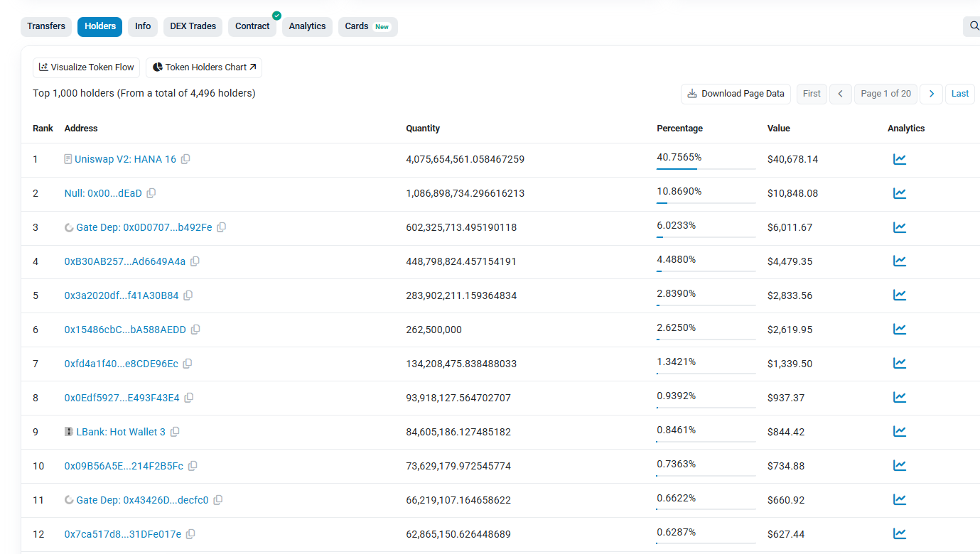Switch to the Transfers tab

(x=46, y=27)
